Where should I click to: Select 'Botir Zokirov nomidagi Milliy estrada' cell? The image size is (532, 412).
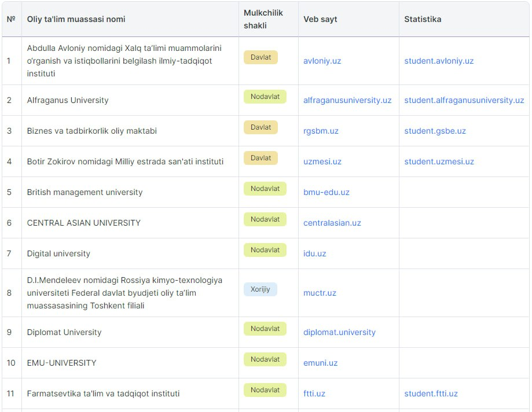(130, 162)
